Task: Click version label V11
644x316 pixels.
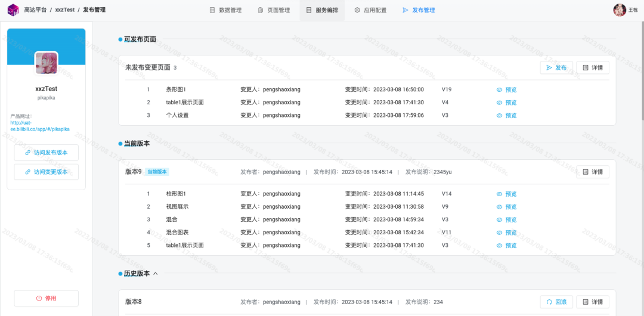Action: [x=447, y=233]
